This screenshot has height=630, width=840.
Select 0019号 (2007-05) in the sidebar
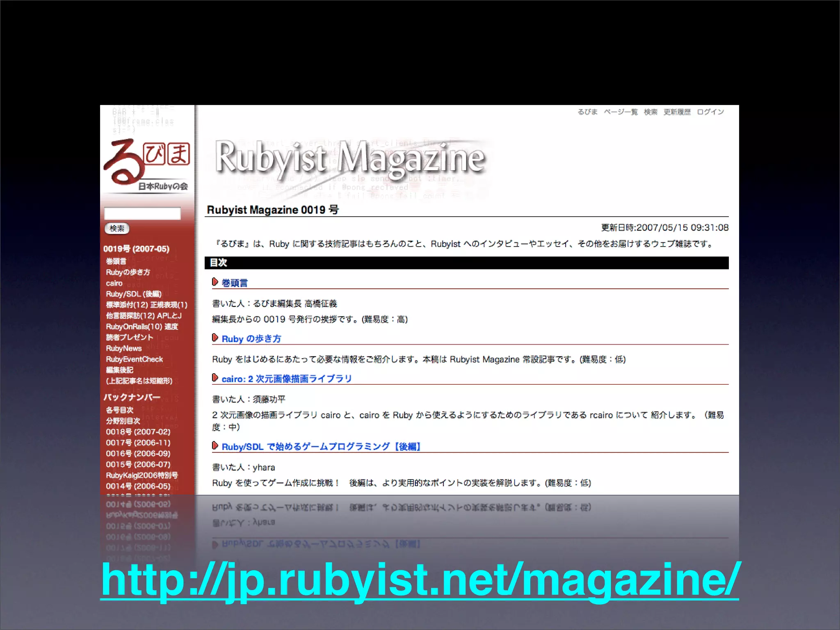tap(136, 249)
